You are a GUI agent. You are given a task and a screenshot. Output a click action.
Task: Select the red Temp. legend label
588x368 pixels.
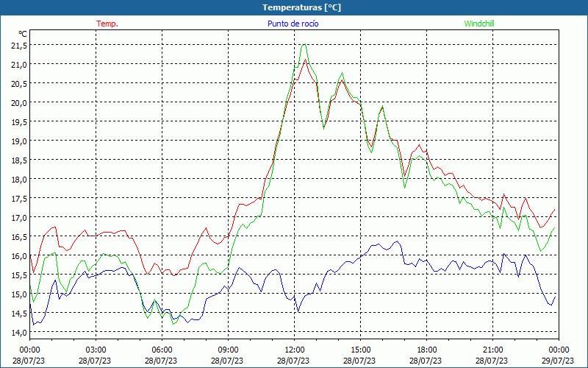point(107,24)
